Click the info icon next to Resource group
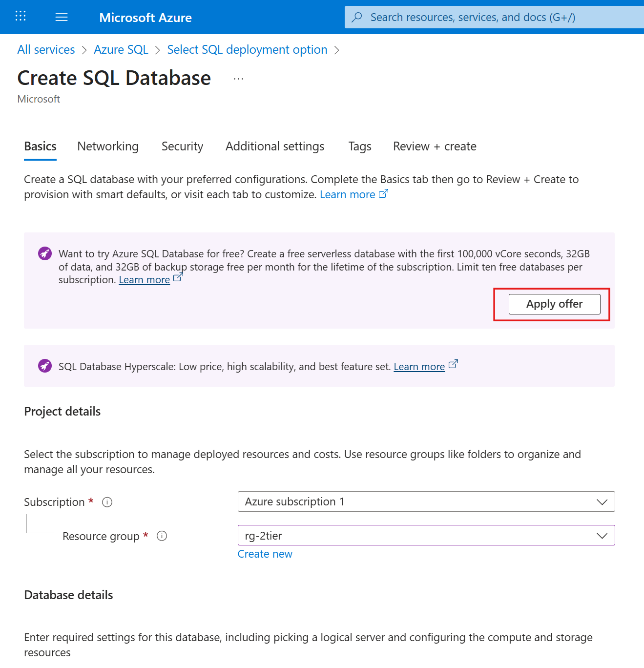 tap(162, 536)
